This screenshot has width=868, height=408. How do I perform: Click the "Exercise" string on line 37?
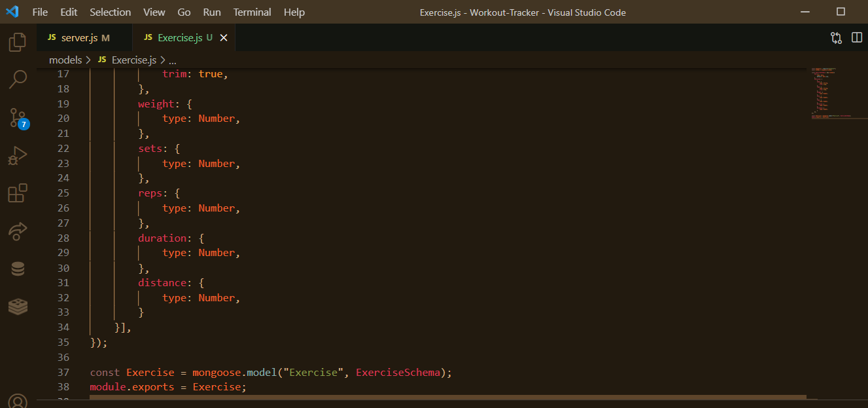pos(313,373)
